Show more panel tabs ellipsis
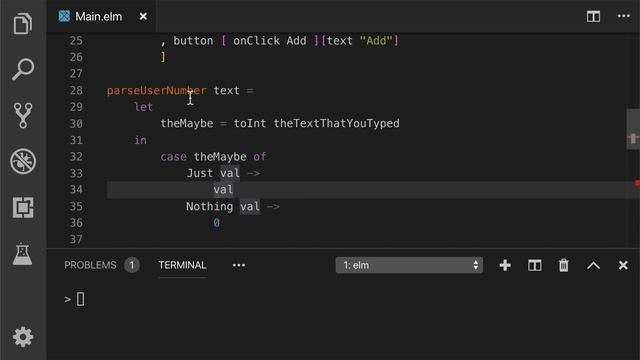The image size is (640, 360). [239, 265]
